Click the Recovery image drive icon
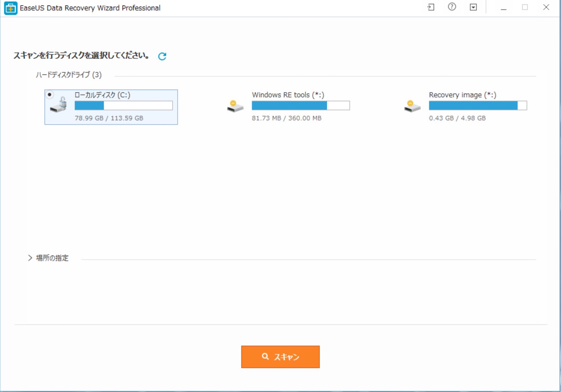 412,106
